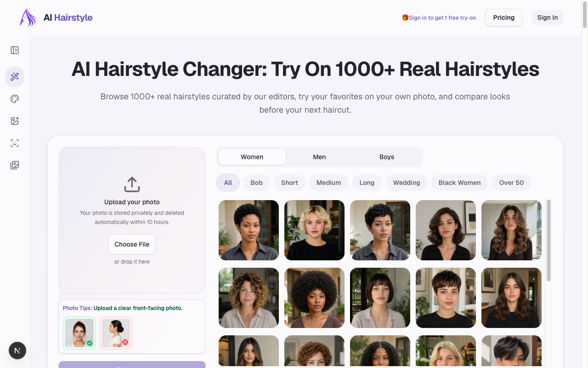588x368 pixels.
Task: Toggle the sidebar panel icon
Action: [x=15, y=50]
